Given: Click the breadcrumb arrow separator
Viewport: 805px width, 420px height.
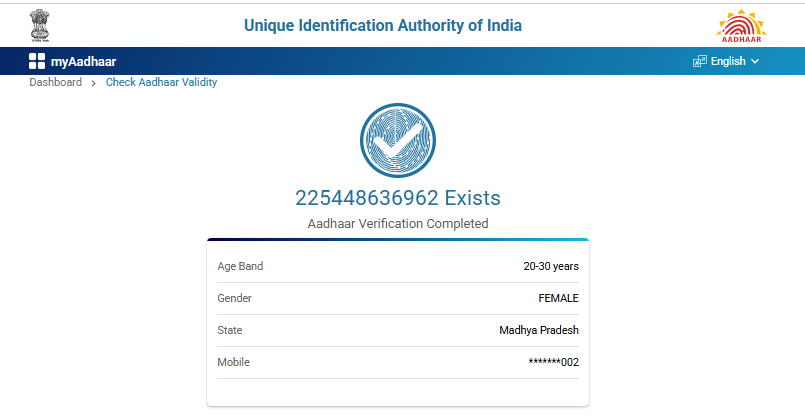Looking at the screenshot, I should (94, 83).
